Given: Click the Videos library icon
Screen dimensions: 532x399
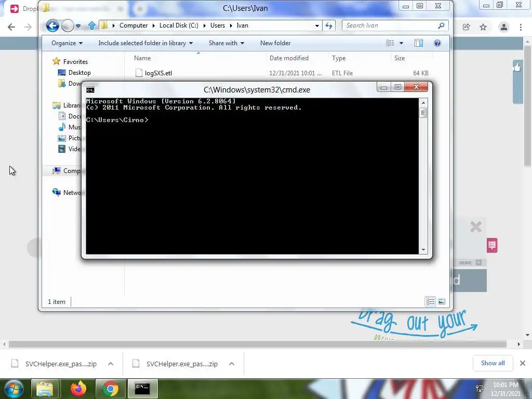Looking at the screenshot, I should coord(62,149).
